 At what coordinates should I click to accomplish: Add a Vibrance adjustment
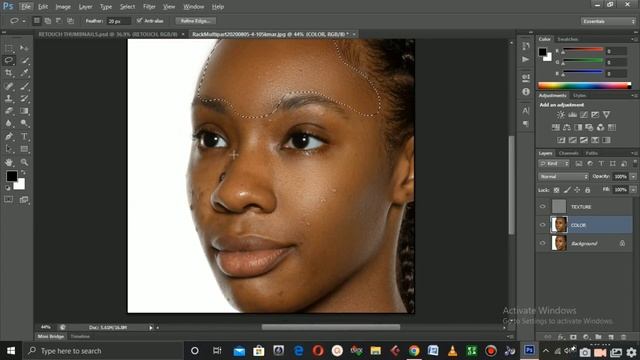[x=607, y=115]
